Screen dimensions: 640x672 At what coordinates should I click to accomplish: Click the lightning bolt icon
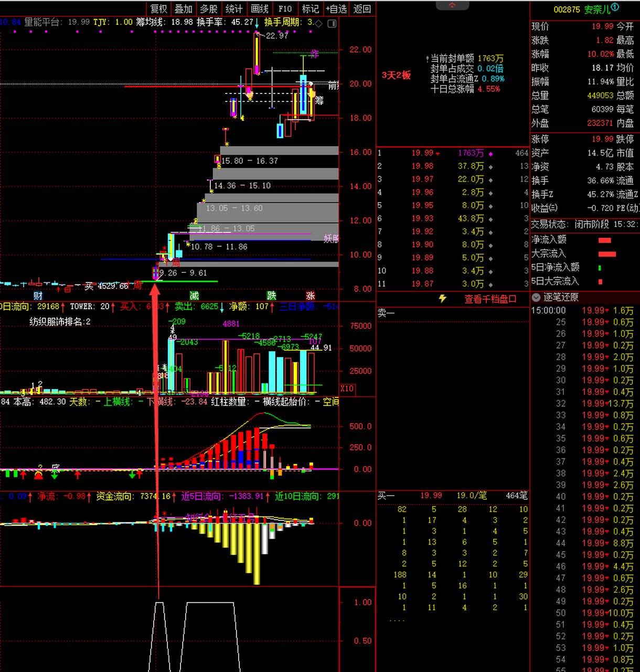(443, 298)
